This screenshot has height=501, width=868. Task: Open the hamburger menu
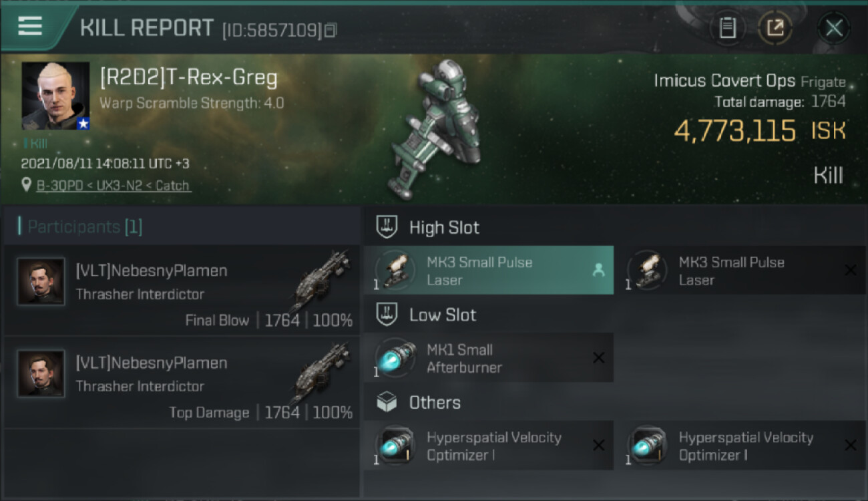coord(30,27)
